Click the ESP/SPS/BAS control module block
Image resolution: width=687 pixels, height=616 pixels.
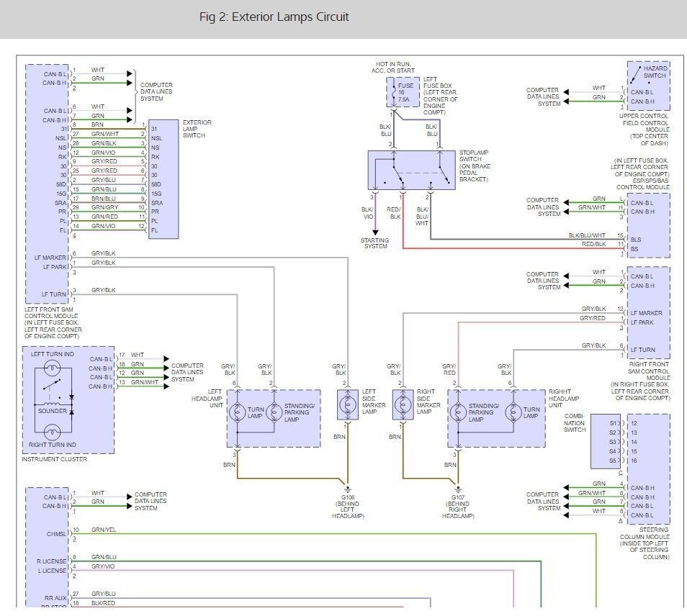coord(648,225)
